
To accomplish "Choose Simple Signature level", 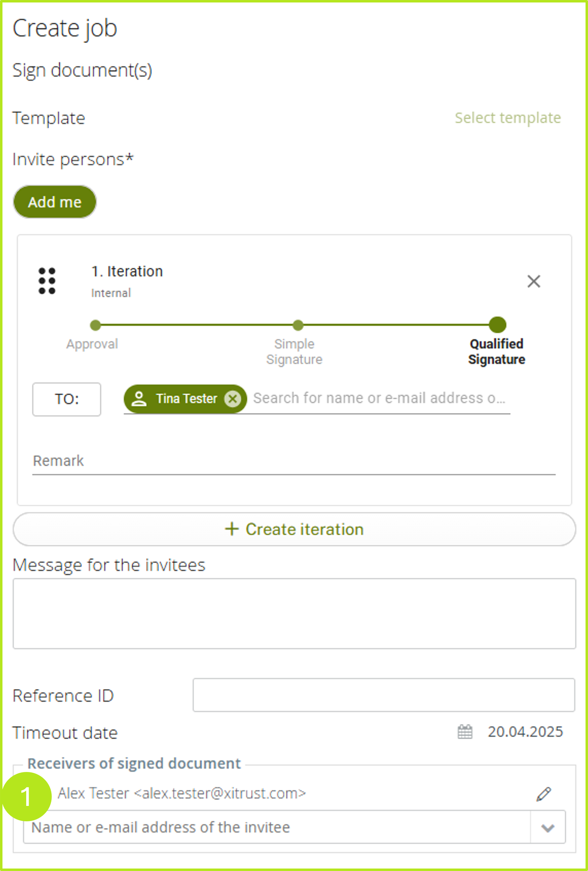I will pyautogui.click(x=298, y=325).
